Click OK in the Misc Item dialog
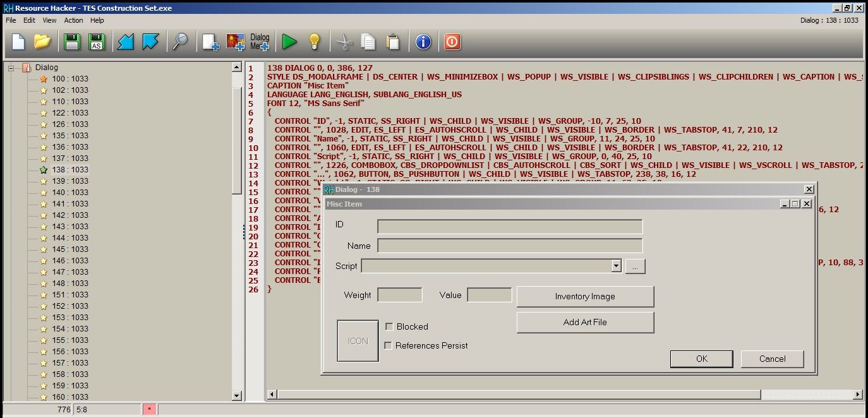The image size is (868, 418). pyautogui.click(x=702, y=359)
